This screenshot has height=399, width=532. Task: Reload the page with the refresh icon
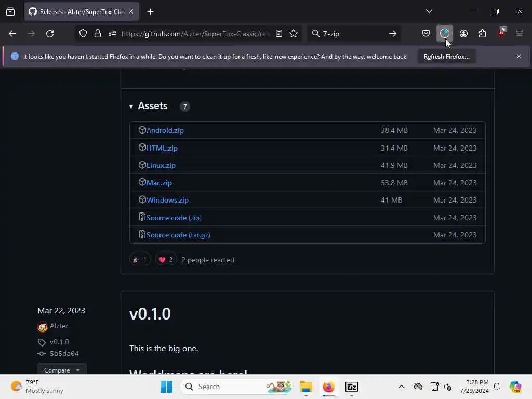(x=50, y=34)
